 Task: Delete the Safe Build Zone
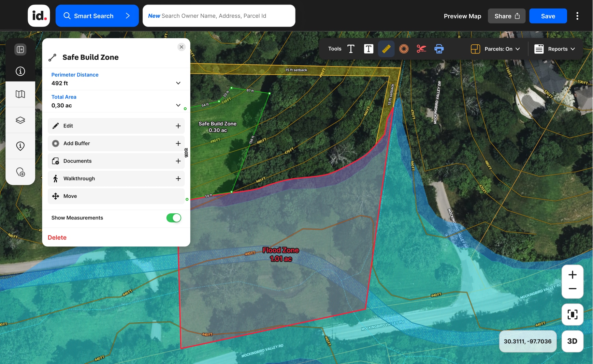(57, 237)
